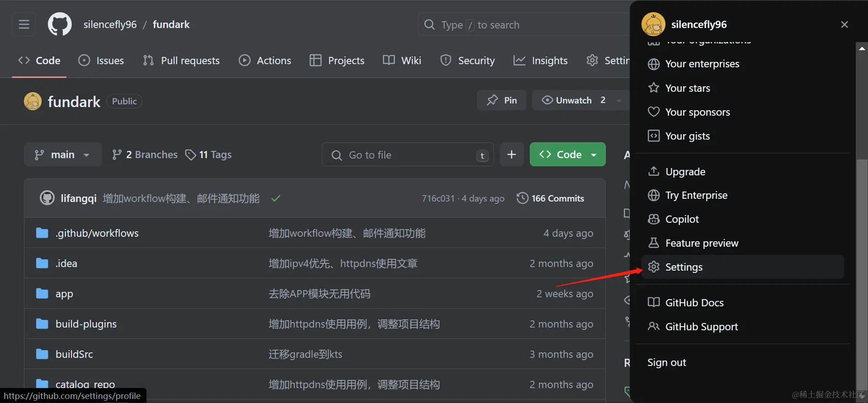Click the user menu scrollbar down arrow
Screen dimensions: 868x403
tap(862, 396)
